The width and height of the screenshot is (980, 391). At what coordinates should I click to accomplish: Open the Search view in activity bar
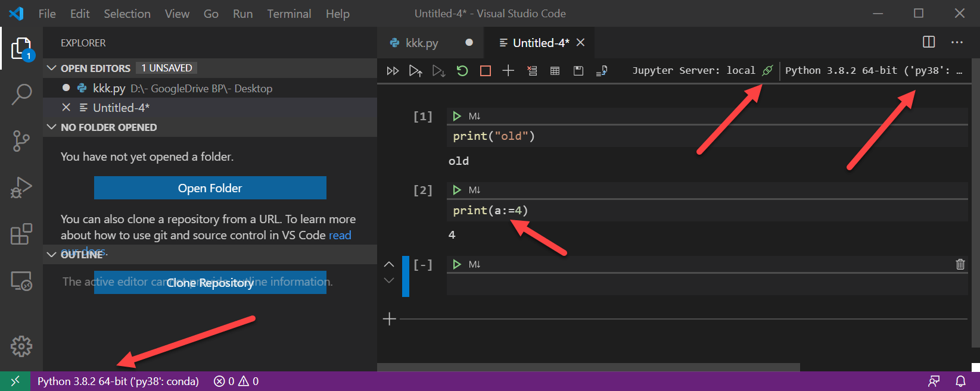click(21, 95)
